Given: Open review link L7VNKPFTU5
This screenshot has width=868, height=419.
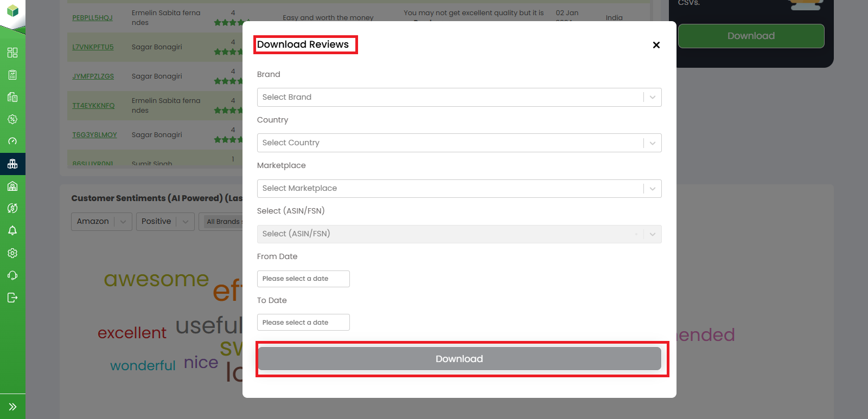Looking at the screenshot, I should pyautogui.click(x=93, y=47).
